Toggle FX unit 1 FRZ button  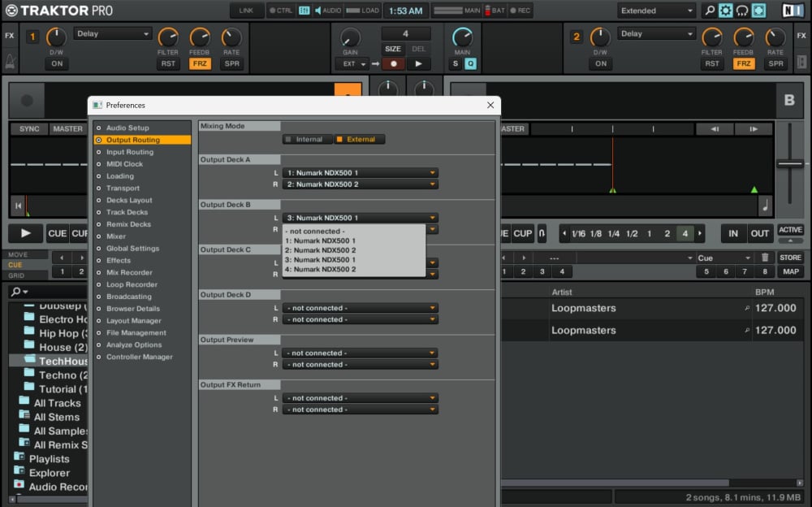pos(200,63)
